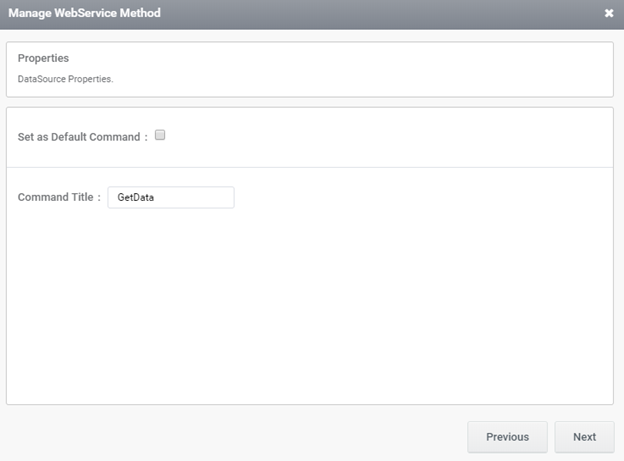The width and height of the screenshot is (624, 461).
Task: Select the Command Title text box
Action: [x=170, y=197]
